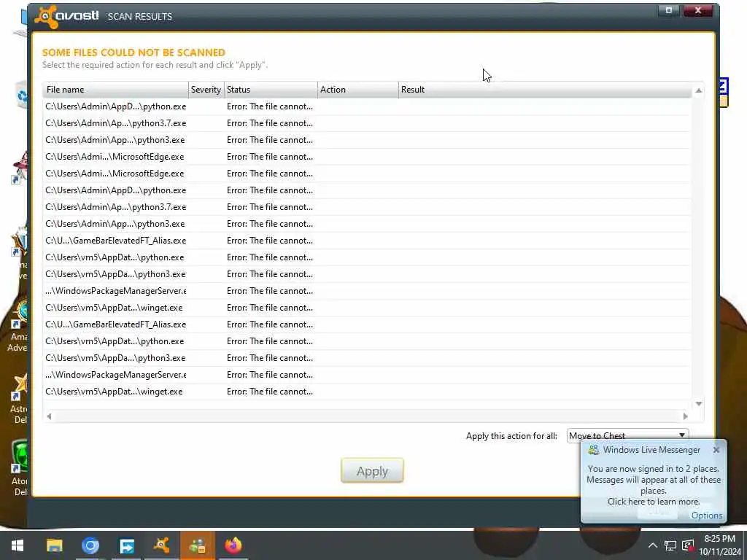Open File Explorer from taskbar

tap(54, 545)
